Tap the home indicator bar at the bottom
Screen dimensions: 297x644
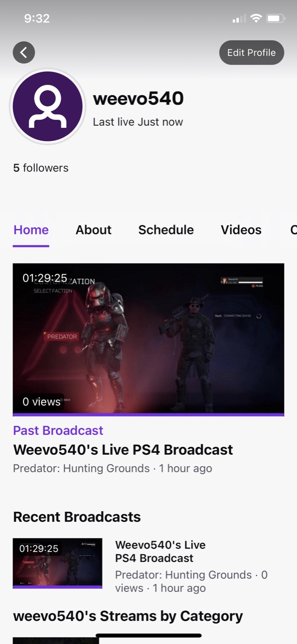click(149, 635)
